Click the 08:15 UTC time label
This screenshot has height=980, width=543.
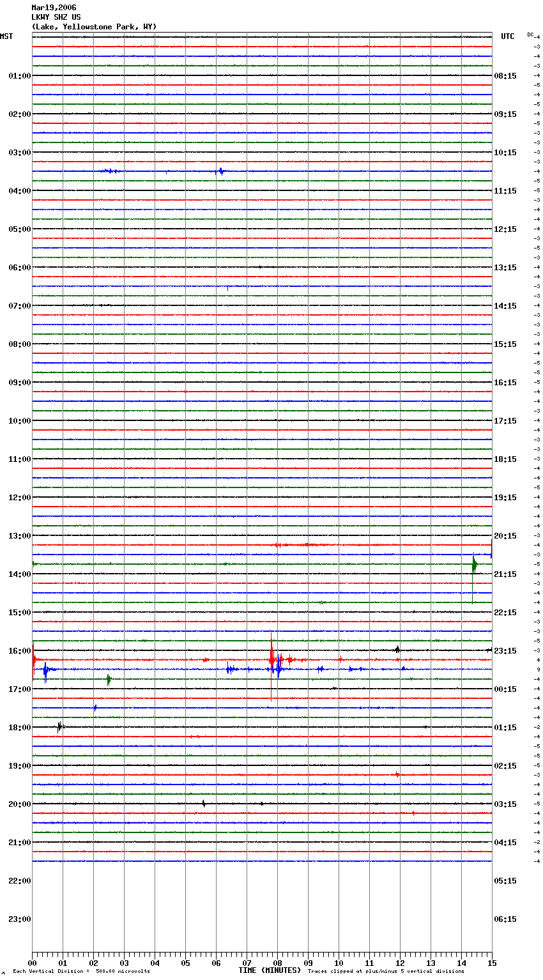[x=505, y=76]
